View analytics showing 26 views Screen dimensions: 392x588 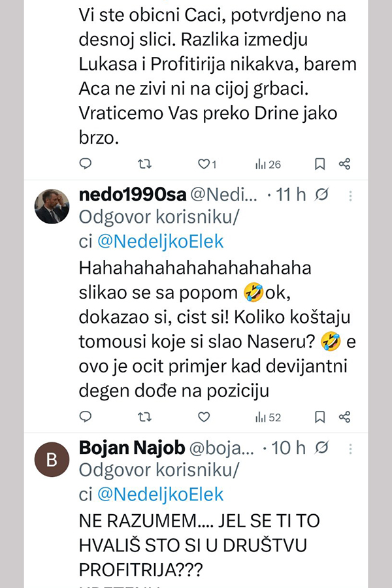tap(267, 164)
